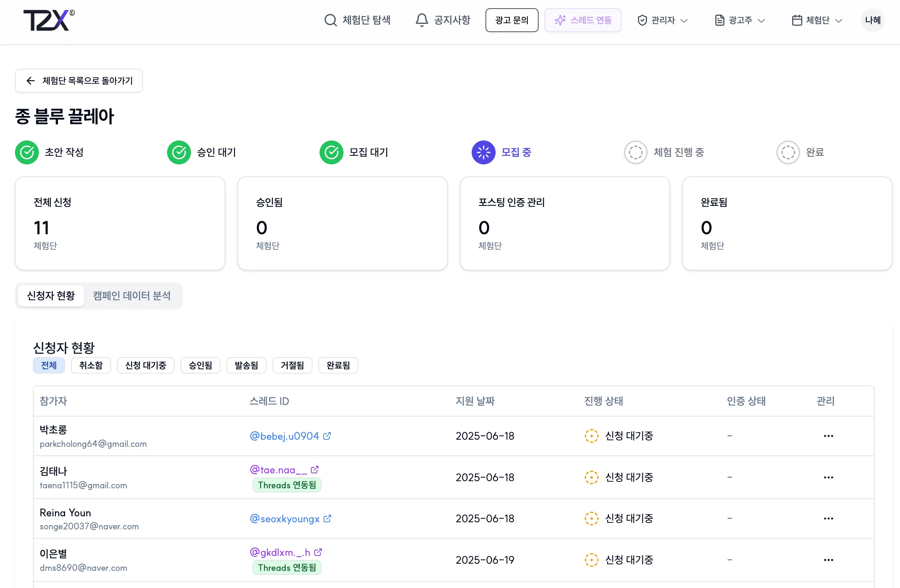Viewport: 900px width, 588px height.
Task: Click the notification bell icon
Action: [422, 20]
